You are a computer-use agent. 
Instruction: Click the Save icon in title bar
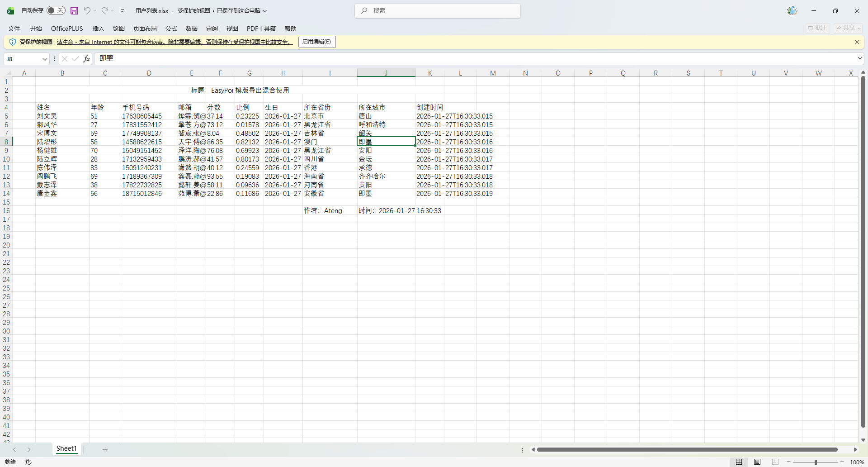[74, 10]
